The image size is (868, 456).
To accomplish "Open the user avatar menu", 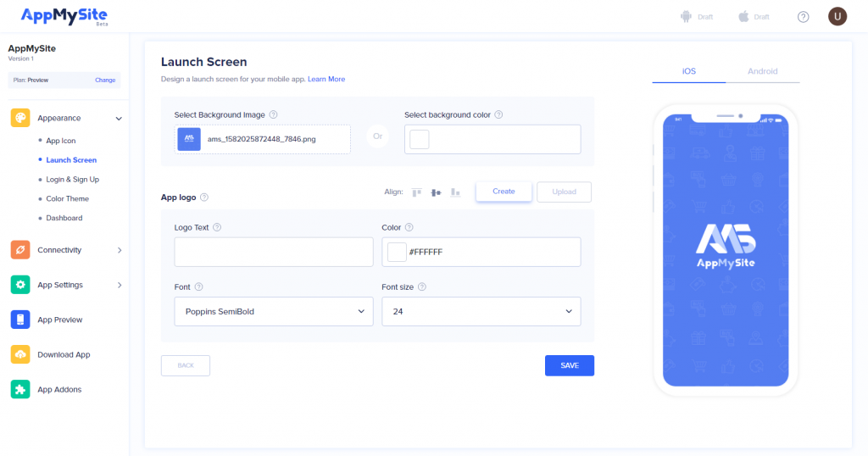I will 837,17.
